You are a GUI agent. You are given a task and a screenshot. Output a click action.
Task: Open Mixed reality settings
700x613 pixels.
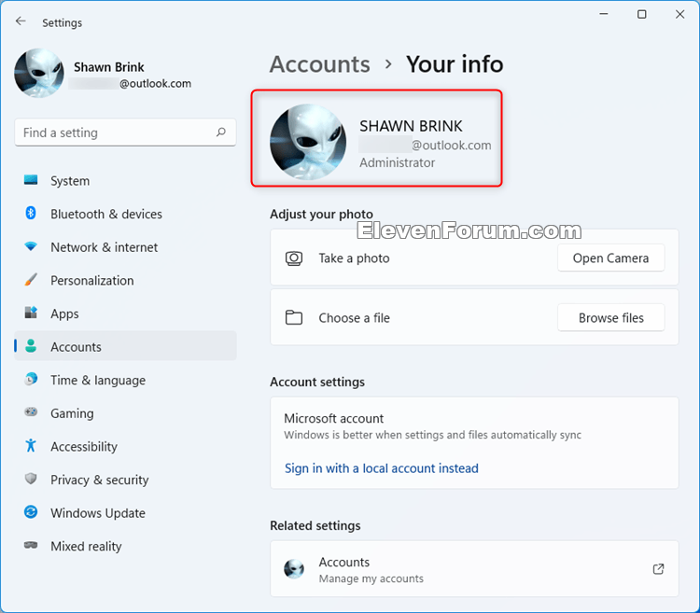[125, 546]
